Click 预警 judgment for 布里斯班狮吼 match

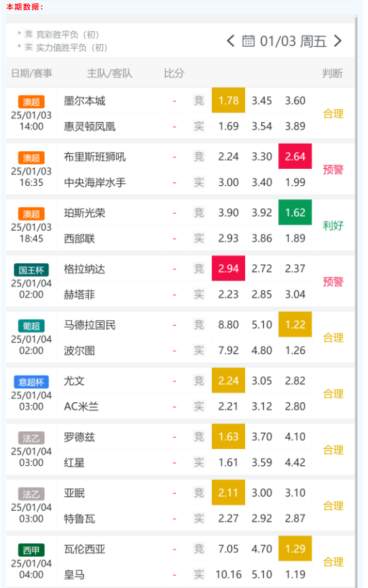tap(333, 170)
